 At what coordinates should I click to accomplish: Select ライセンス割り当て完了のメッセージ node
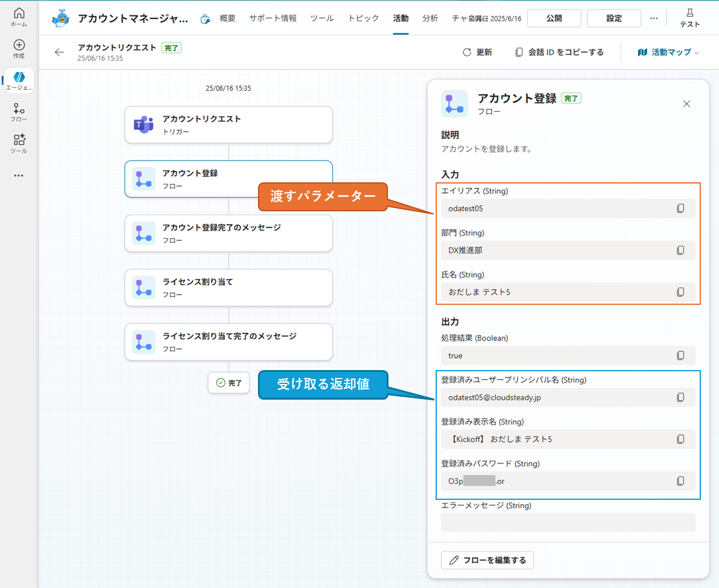[x=228, y=342]
